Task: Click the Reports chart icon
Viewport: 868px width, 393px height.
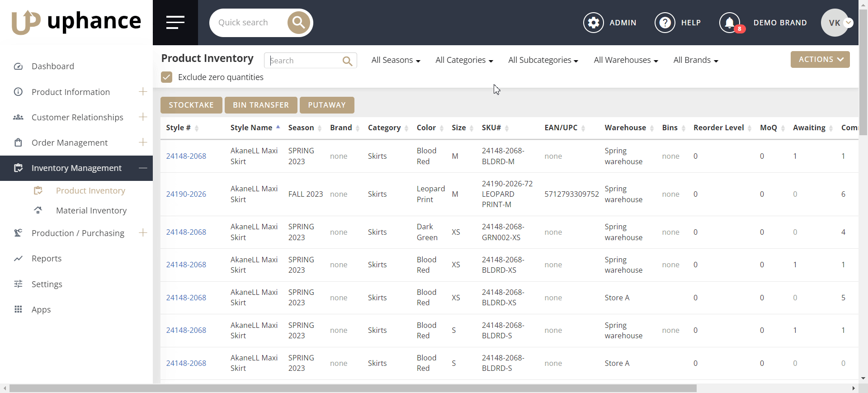Action: coord(18,259)
